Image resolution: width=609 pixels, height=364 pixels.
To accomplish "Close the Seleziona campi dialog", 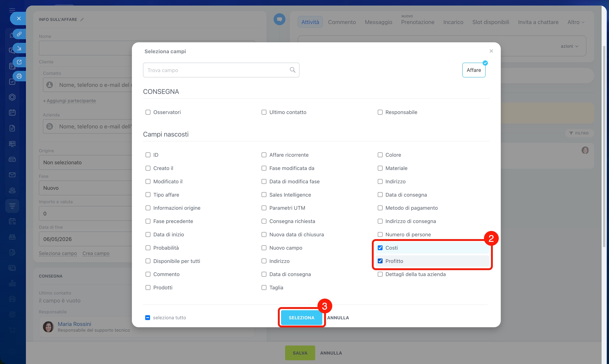I will (491, 51).
